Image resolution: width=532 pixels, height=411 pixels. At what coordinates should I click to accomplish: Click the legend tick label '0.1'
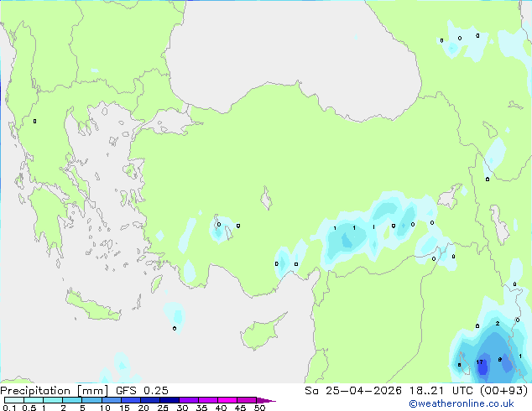pos(9,408)
